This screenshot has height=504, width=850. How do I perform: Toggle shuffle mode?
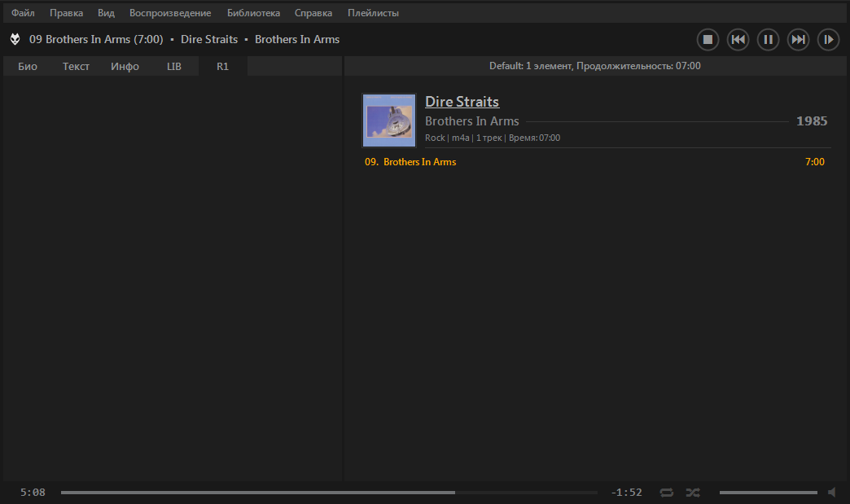pos(692,492)
